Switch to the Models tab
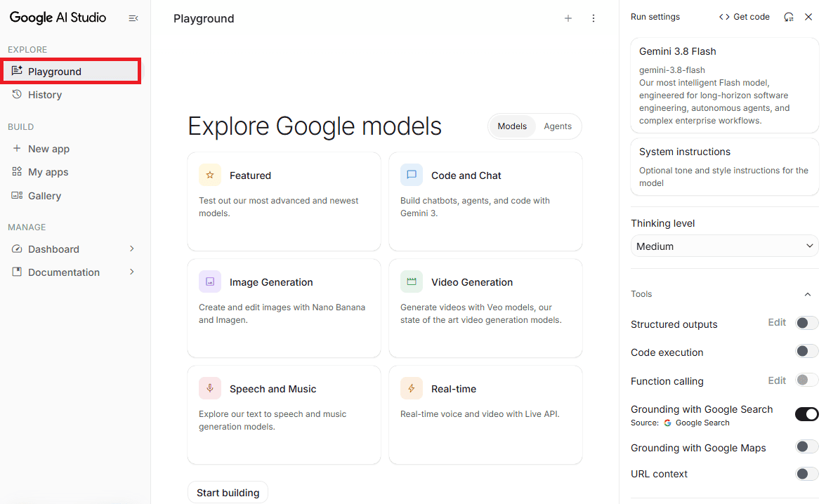Screen dimensions: 826x504 point(512,126)
